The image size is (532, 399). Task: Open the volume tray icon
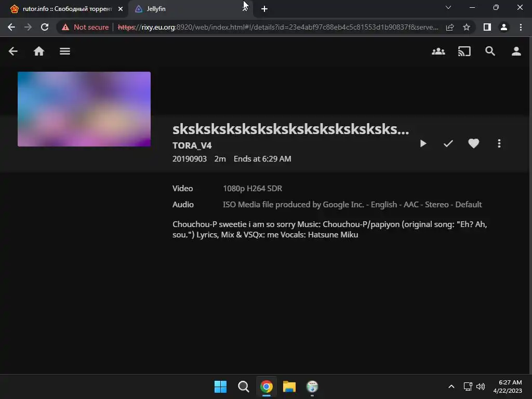pyautogui.click(x=481, y=387)
